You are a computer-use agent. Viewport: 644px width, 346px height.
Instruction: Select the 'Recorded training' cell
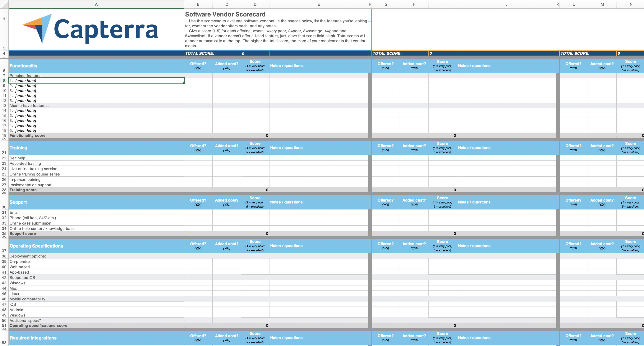(x=96, y=163)
